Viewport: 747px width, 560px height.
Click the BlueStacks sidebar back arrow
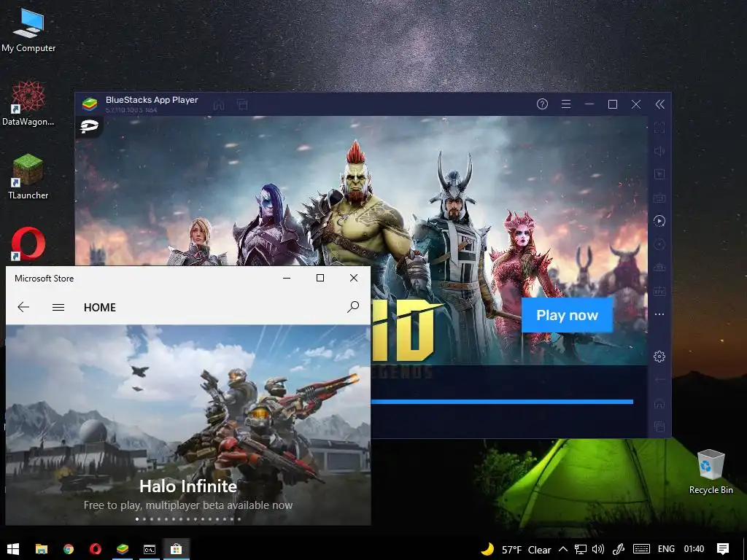click(659, 379)
